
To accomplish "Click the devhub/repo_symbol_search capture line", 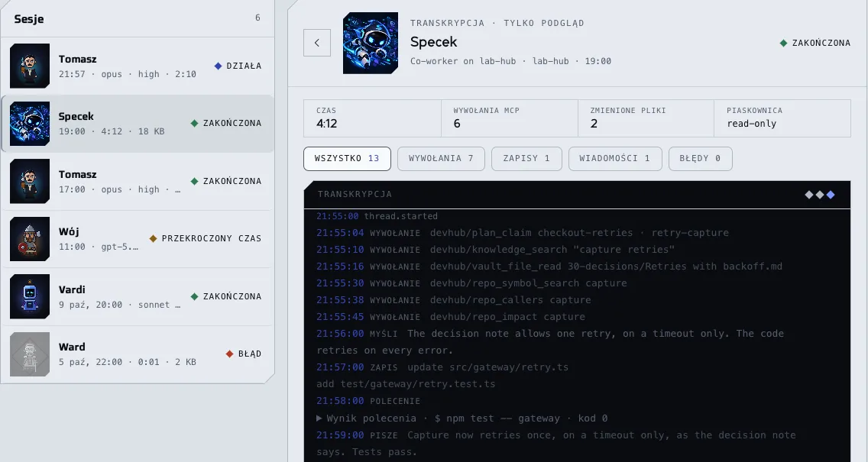I will [471, 283].
